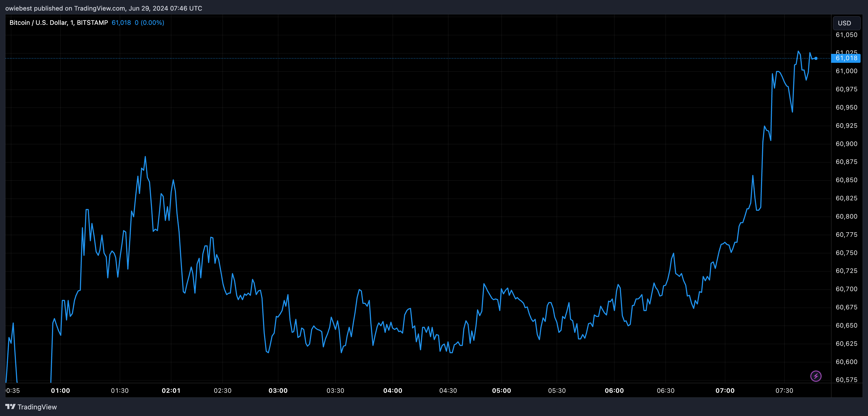Click the 60,800 price axis label

(x=846, y=216)
